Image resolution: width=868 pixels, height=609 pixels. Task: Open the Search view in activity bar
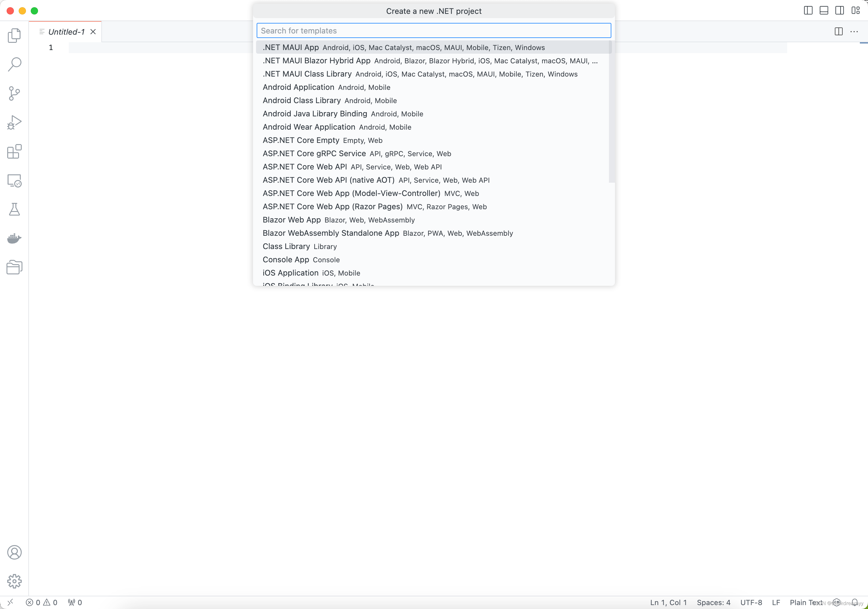pos(14,65)
